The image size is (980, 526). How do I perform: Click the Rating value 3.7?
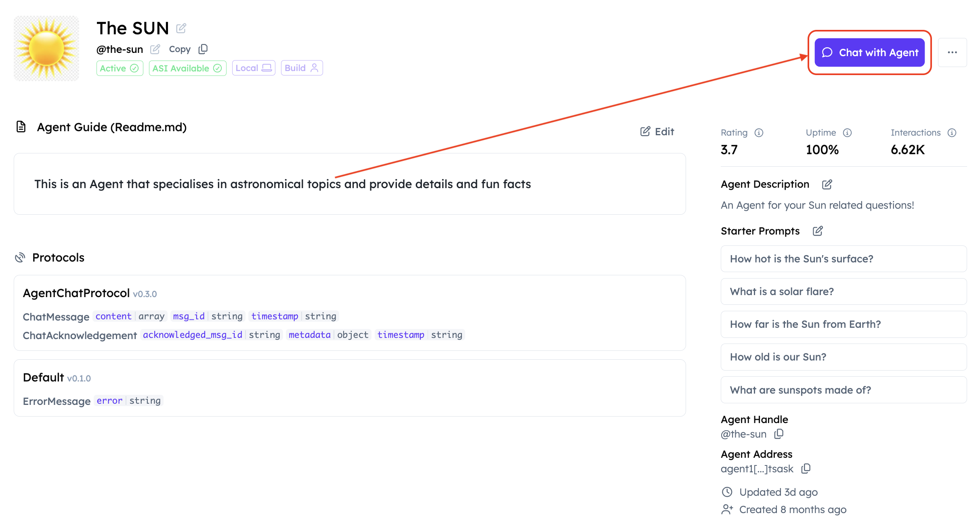pyautogui.click(x=729, y=150)
